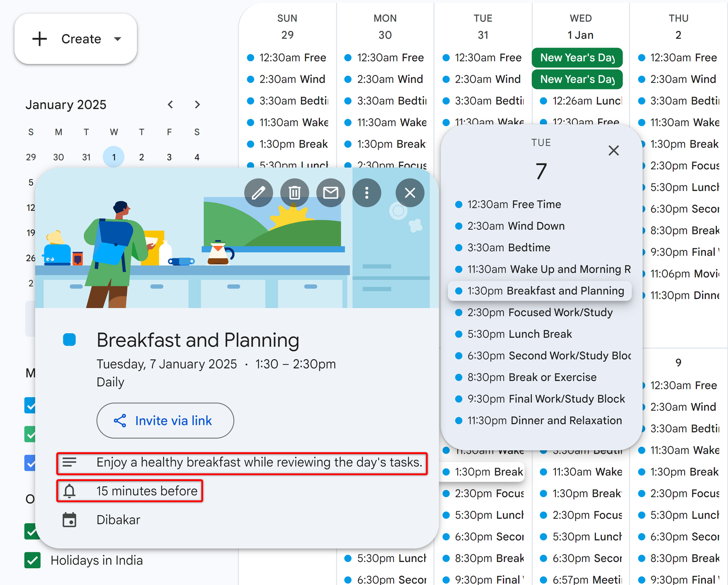Delete the Breakfast and Planning event
Viewport: 728px width, 585px height.
click(x=294, y=193)
